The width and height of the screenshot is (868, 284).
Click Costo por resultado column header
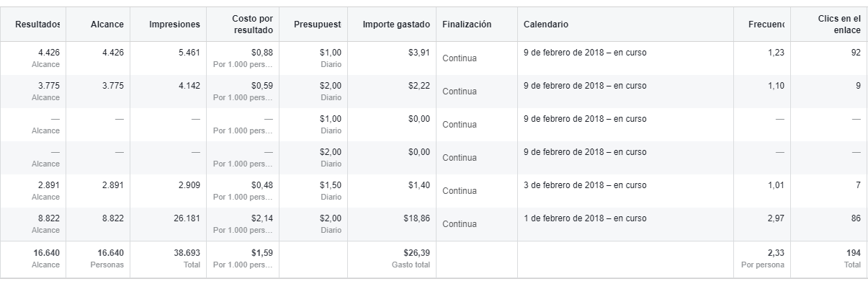pos(252,25)
